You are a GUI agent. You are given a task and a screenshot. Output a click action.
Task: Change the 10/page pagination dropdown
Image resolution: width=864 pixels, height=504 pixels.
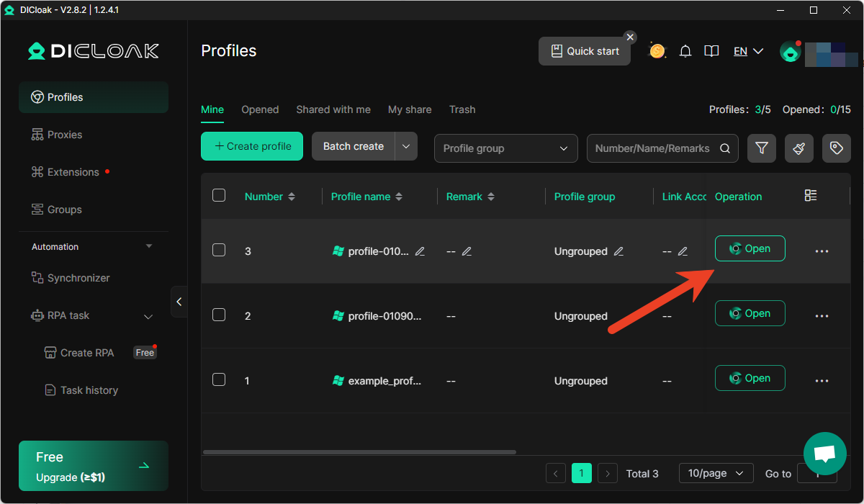(716, 473)
